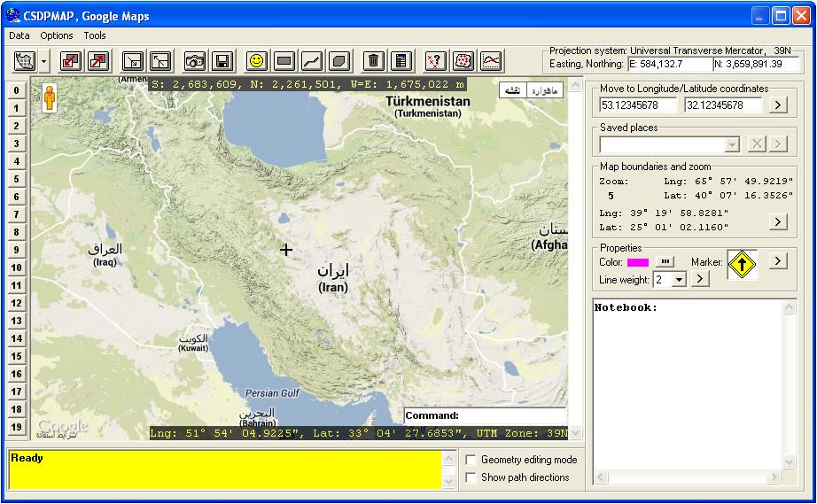Click the Persian Gulf label on map
The width and height of the screenshot is (817, 504).
[x=272, y=393]
